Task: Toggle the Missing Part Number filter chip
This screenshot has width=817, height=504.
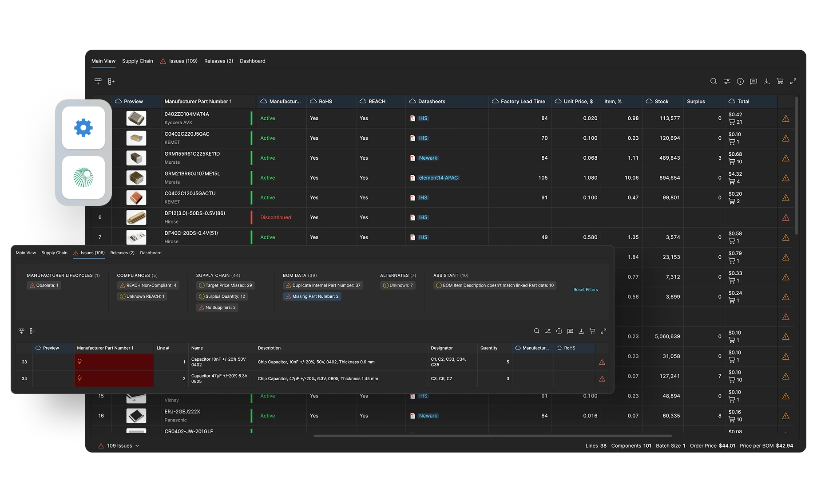Action: 312,296
